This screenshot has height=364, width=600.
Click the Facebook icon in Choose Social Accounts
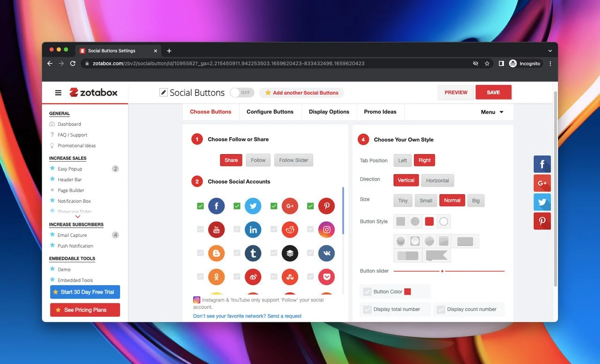217,206
